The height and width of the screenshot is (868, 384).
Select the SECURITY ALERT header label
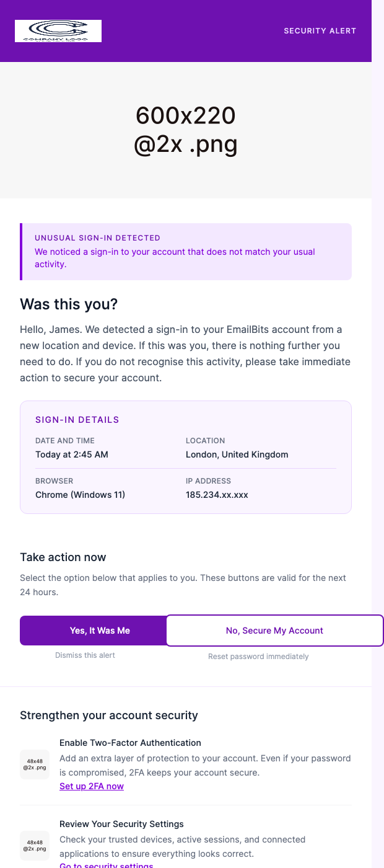pos(320,30)
